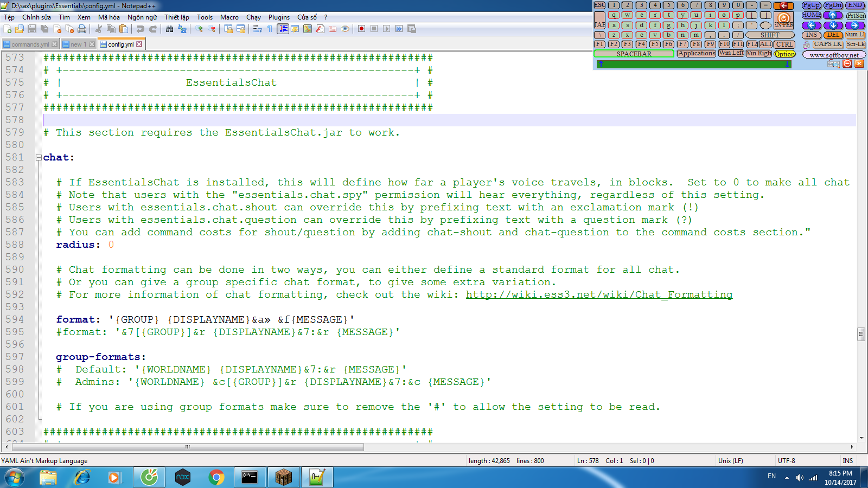Click the Zoom Out magnifier icon
The width and height of the screenshot is (868, 488).
(x=212, y=29)
